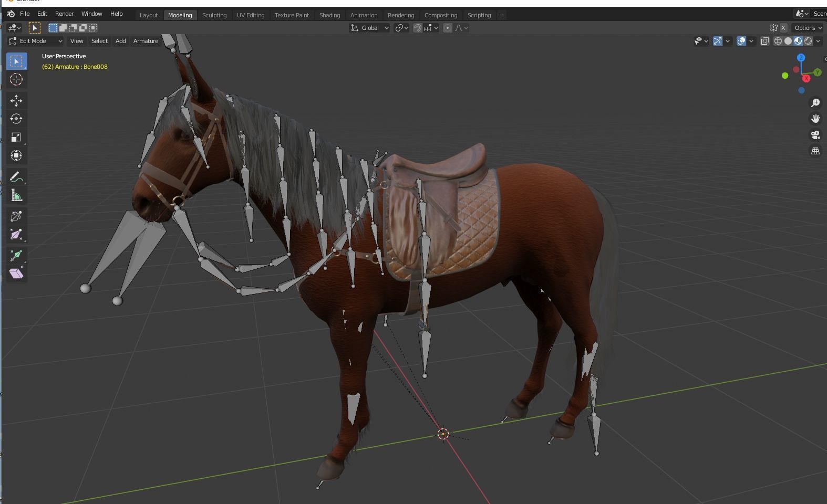Set selection mode to new selection
The height and width of the screenshot is (504, 827).
pyautogui.click(x=53, y=28)
